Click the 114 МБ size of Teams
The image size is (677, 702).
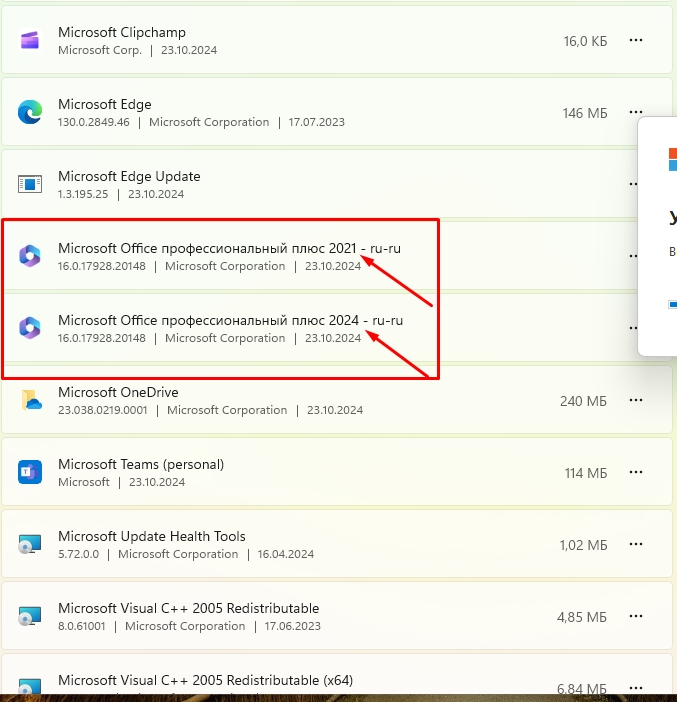tap(586, 473)
